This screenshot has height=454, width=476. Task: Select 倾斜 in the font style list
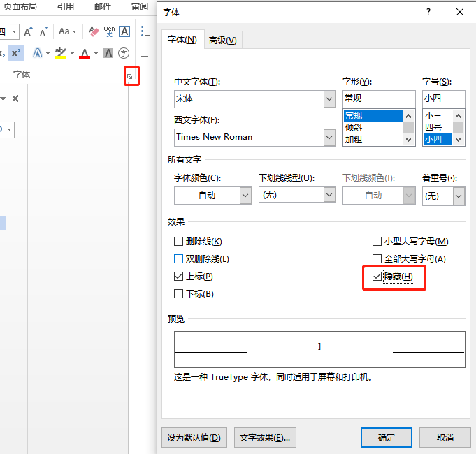pos(373,127)
